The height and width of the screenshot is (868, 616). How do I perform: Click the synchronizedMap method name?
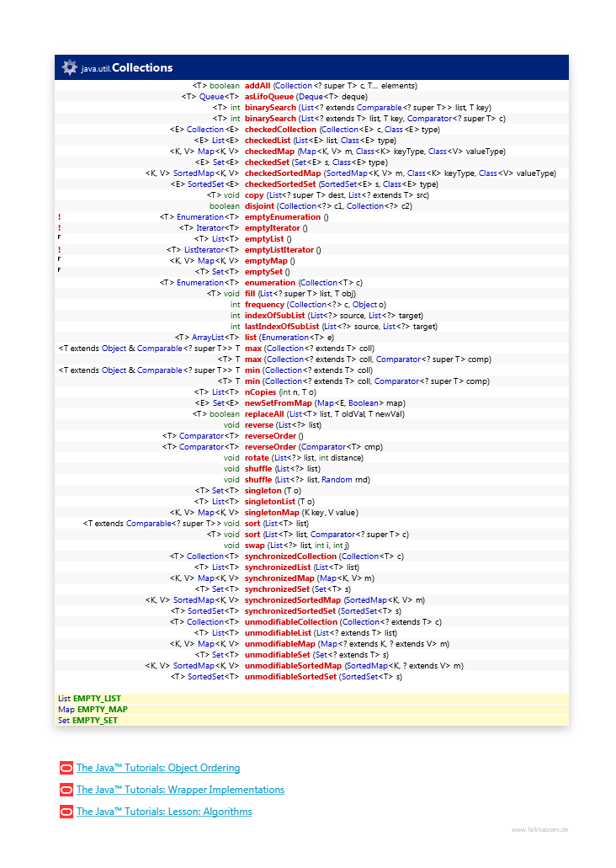pos(279,578)
